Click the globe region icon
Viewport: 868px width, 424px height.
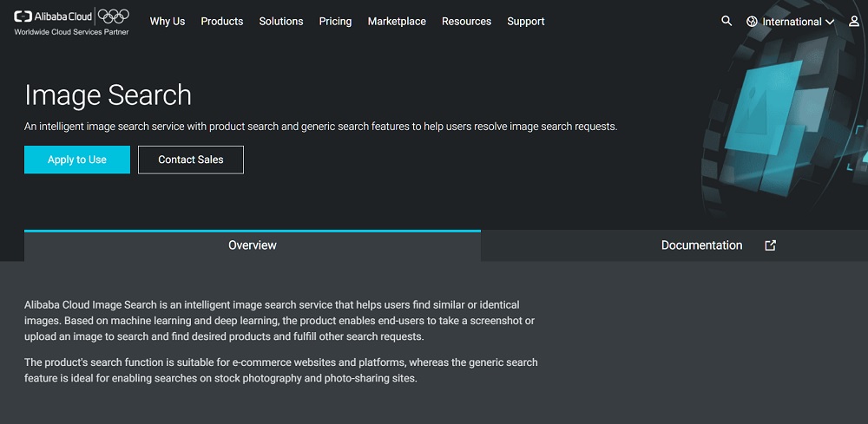point(752,22)
